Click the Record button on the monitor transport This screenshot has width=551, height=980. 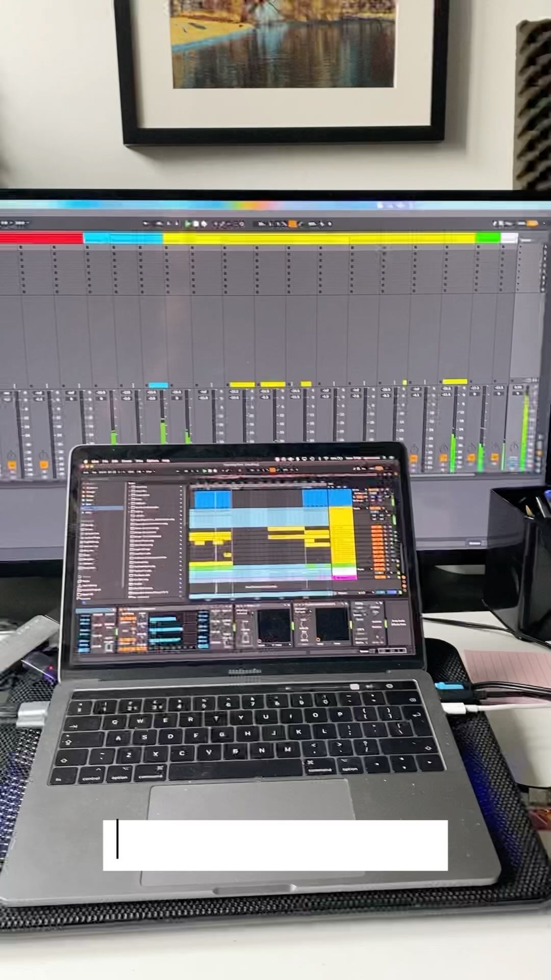point(204,224)
